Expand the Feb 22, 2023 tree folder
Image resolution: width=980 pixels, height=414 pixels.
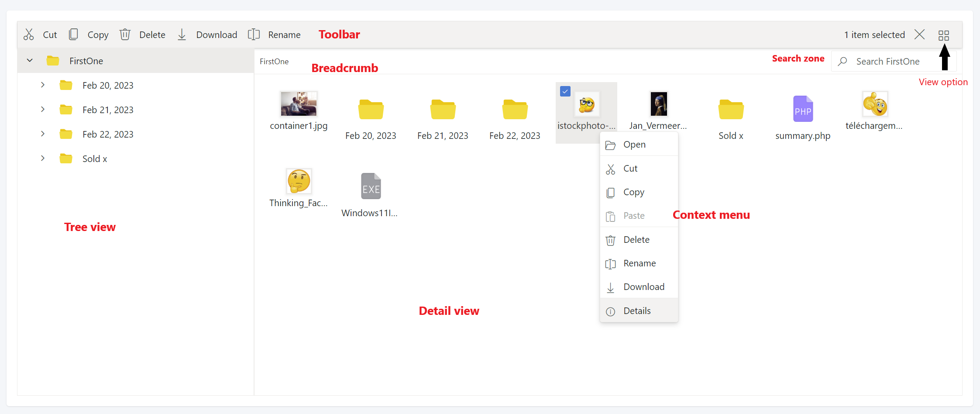[x=43, y=134]
